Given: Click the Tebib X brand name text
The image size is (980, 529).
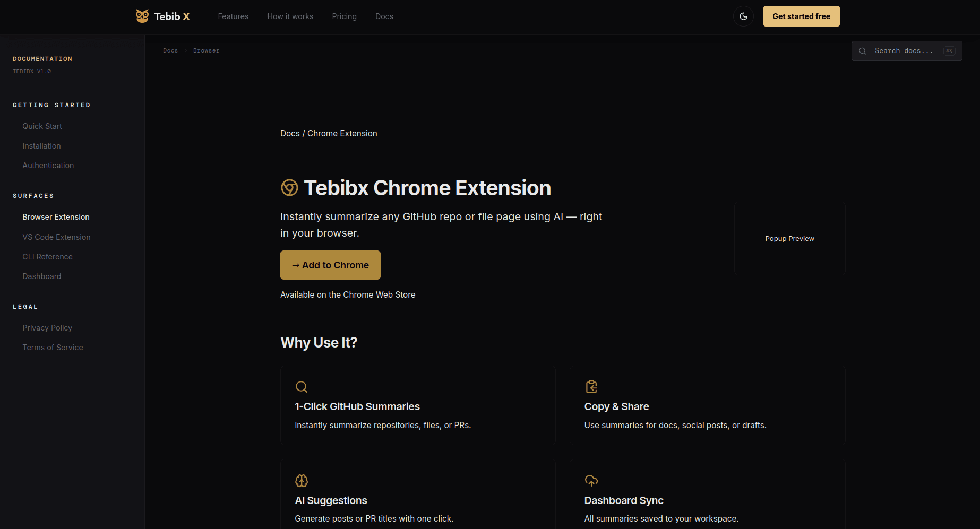Looking at the screenshot, I should [172, 16].
